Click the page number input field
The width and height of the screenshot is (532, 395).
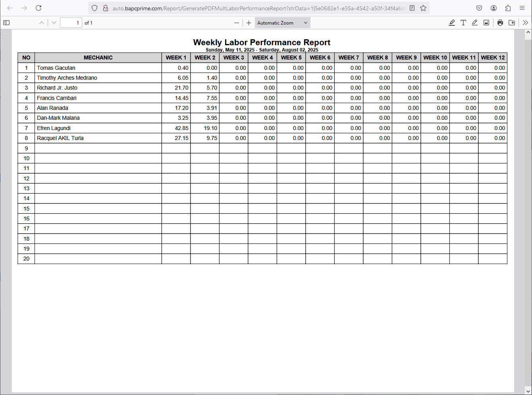click(71, 23)
